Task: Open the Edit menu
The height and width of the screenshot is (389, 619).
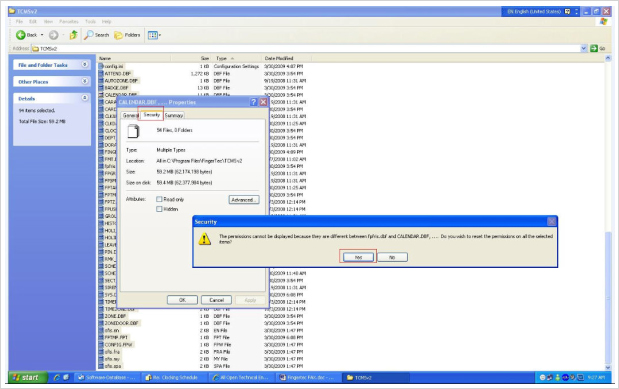Action: tap(33, 21)
